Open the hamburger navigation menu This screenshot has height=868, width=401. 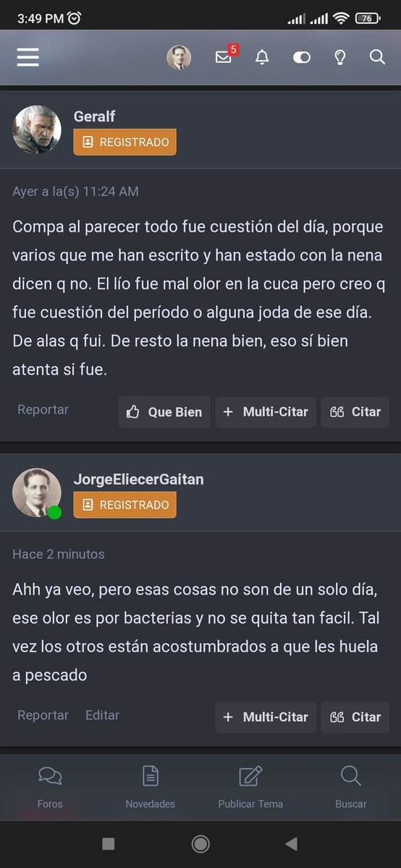tap(28, 57)
